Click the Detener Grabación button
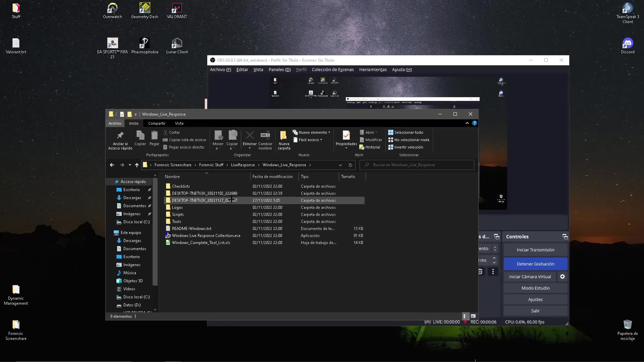 (x=535, y=264)
